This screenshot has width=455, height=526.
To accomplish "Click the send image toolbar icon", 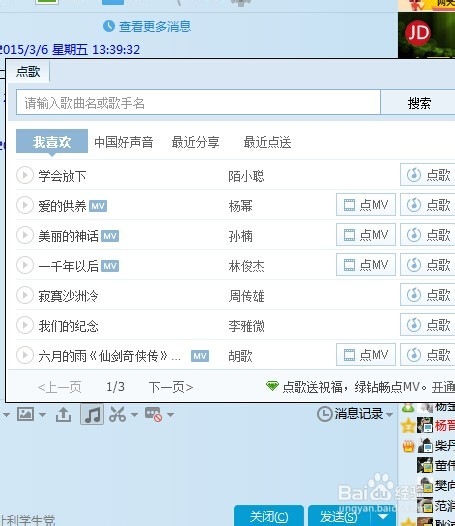I will (x=26, y=414).
